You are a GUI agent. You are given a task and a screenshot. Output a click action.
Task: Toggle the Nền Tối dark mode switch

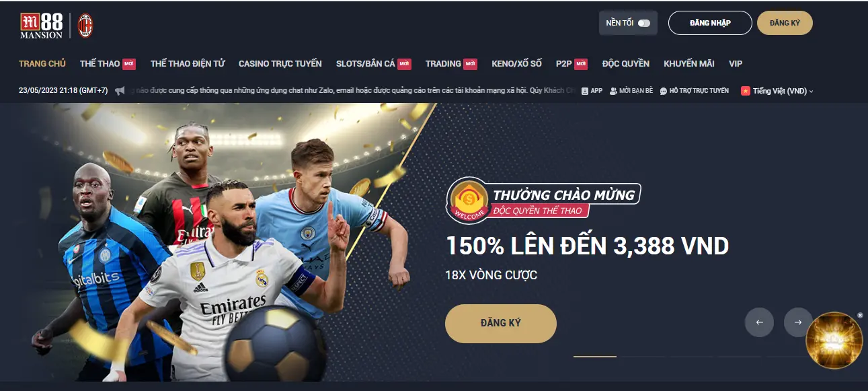coord(644,23)
